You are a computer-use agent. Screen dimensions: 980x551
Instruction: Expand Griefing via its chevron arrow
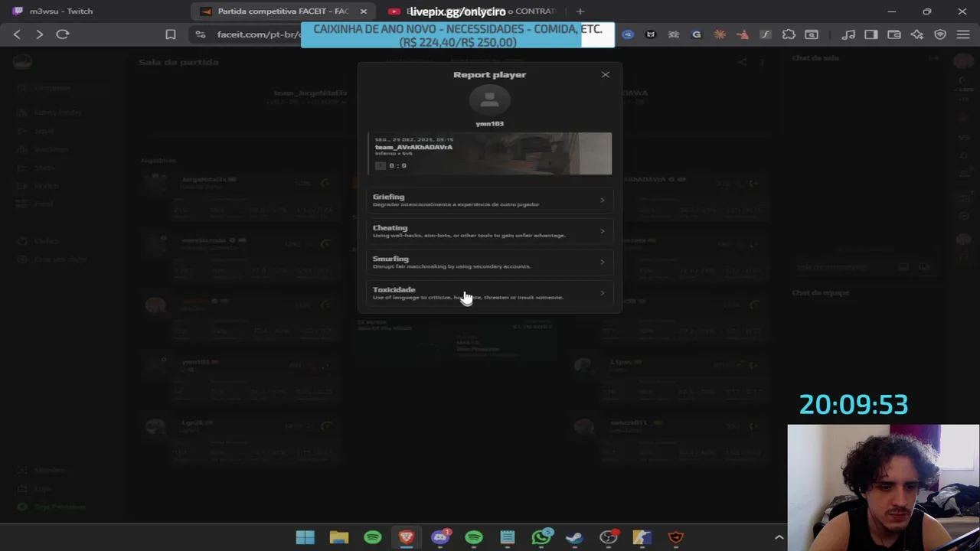[602, 201]
